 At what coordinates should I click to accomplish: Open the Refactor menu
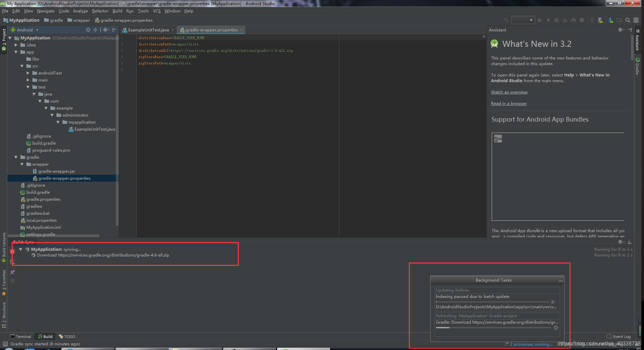100,11
